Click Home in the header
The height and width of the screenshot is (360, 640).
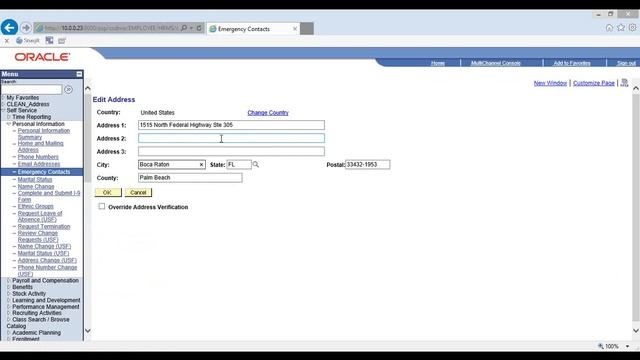pyautogui.click(x=438, y=63)
